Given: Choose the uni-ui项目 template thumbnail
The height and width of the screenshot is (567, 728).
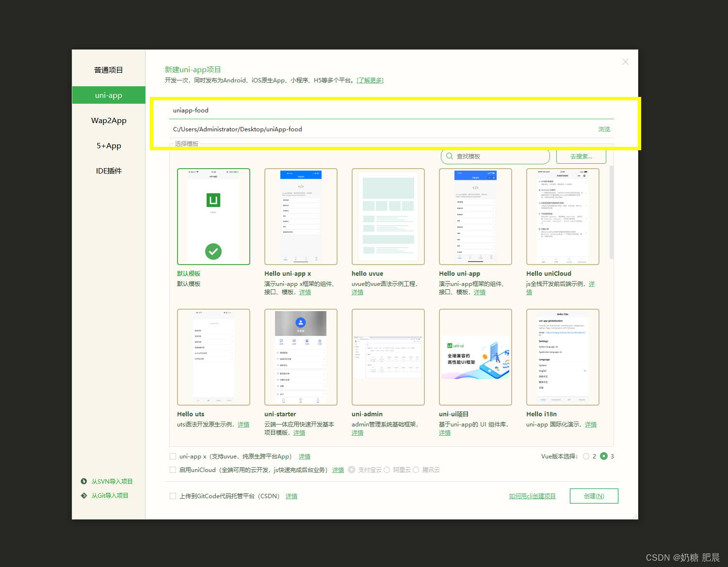Looking at the screenshot, I should [475, 357].
